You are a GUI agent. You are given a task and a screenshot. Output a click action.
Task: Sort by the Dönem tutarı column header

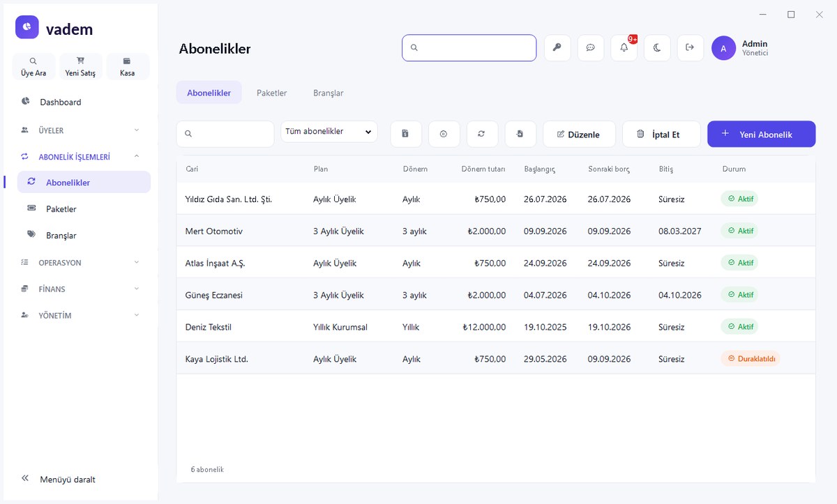[483, 169]
